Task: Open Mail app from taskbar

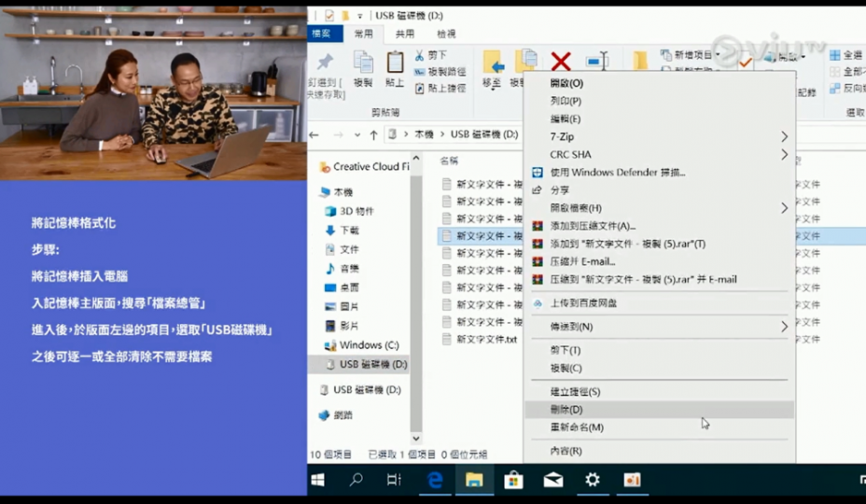Action: pyautogui.click(x=552, y=481)
